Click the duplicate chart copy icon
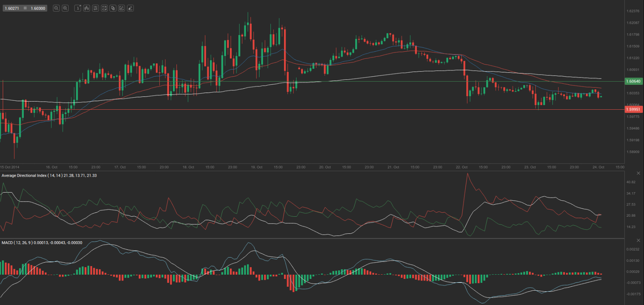The image size is (644, 305). click(113, 8)
